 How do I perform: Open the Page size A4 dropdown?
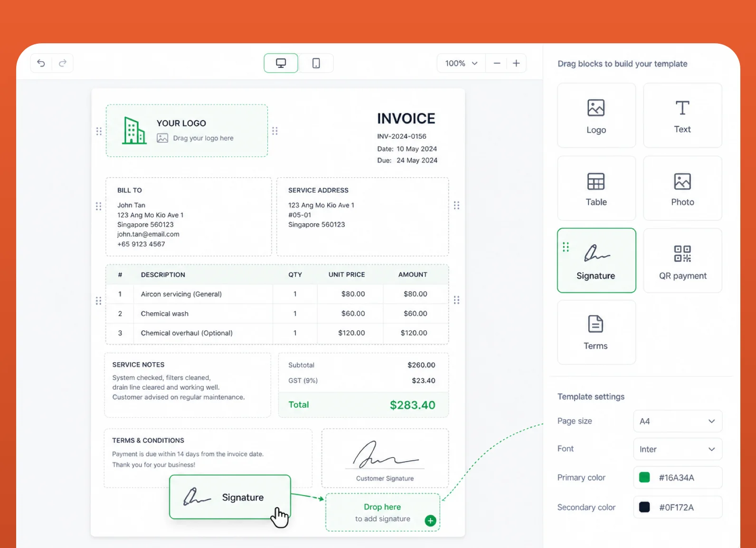(678, 421)
